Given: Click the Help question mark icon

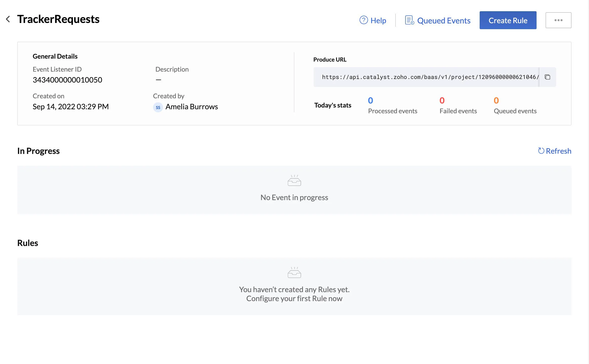Looking at the screenshot, I should tap(364, 20).
